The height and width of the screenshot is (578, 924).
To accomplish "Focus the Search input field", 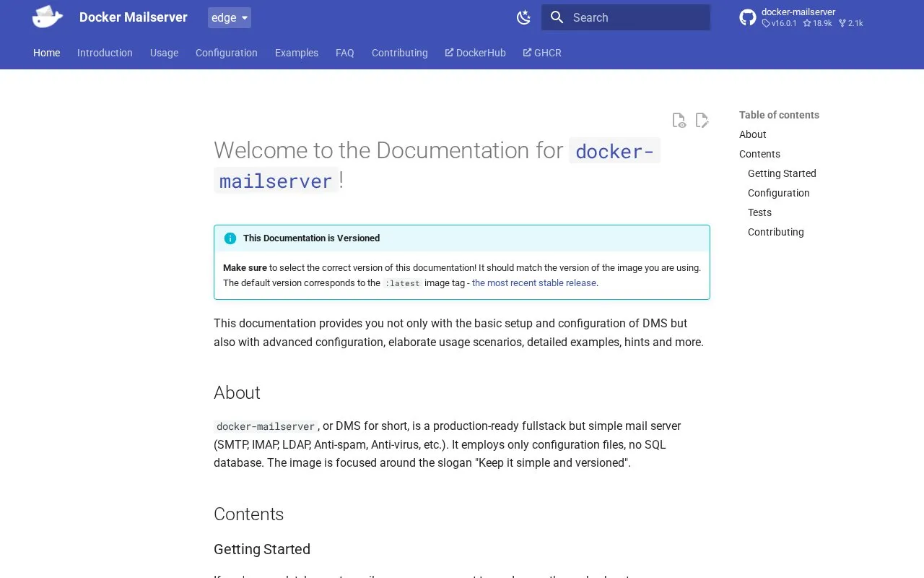I will tap(626, 17).
